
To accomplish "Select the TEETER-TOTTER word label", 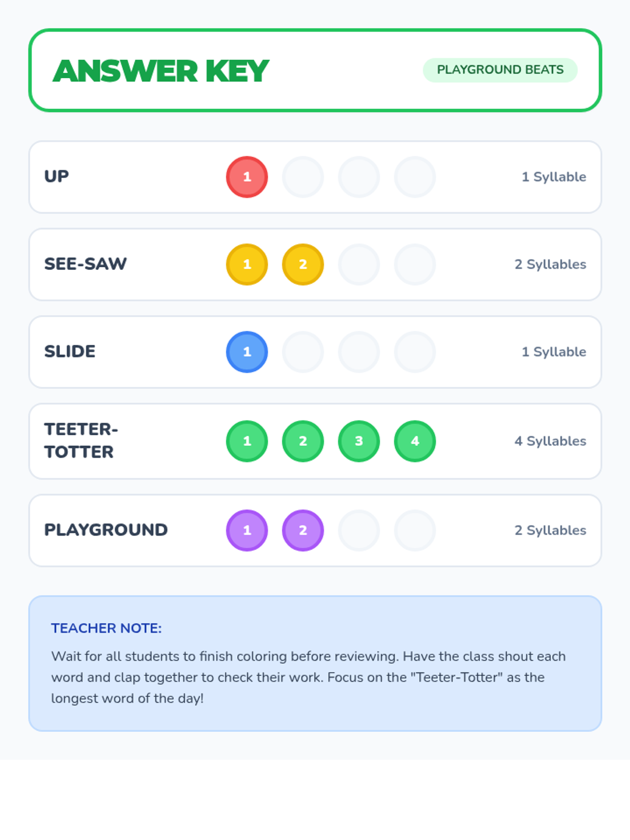I will [x=81, y=440].
